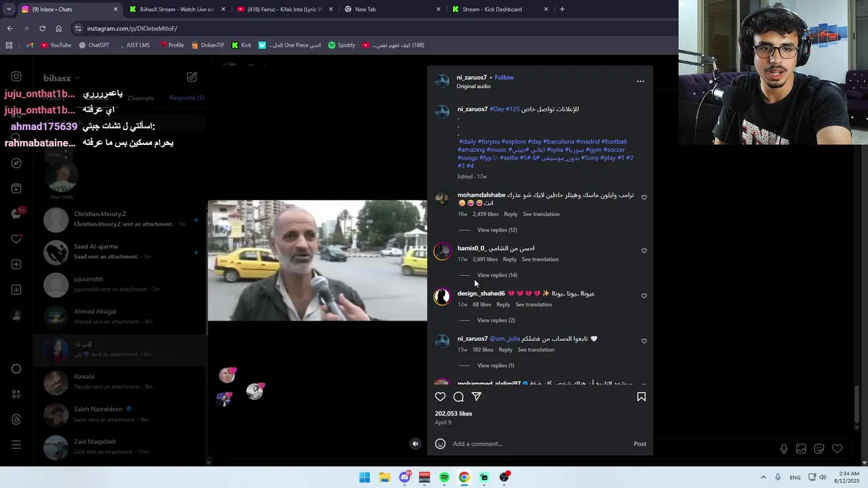868x488 pixels.
Task: Open Zaid Maqableh chat
Action: coord(119,447)
